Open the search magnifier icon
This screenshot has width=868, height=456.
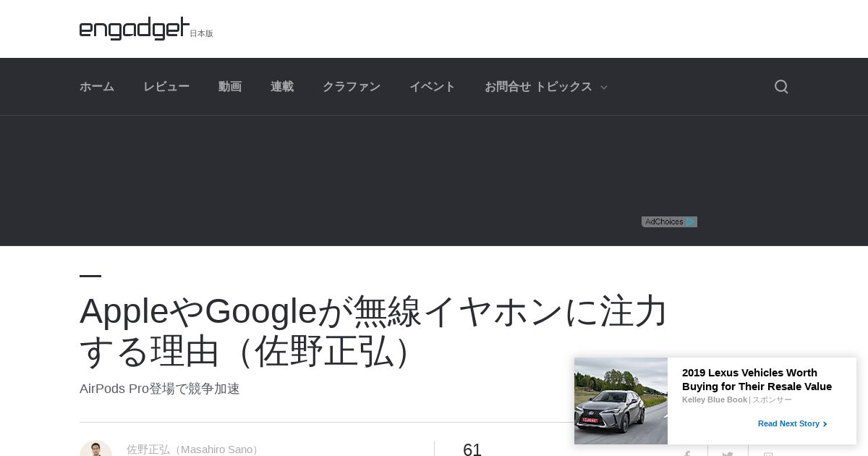tap(781, 87)
